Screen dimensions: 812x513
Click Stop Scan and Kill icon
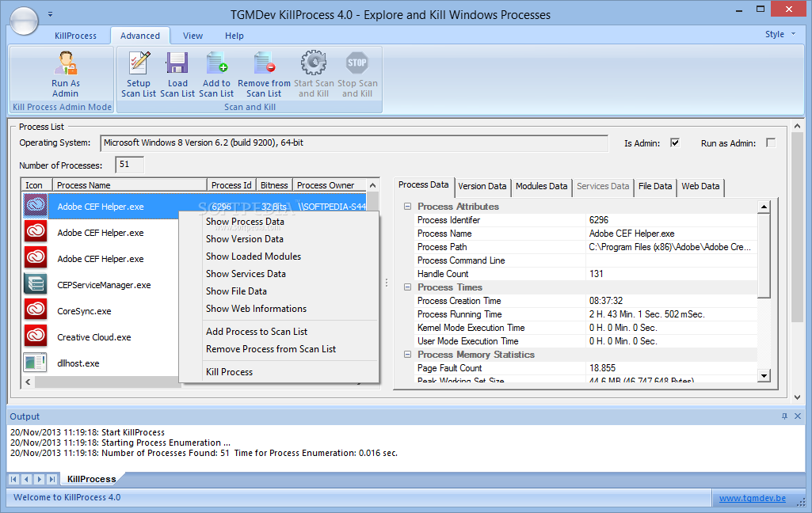[x=356, y=63]
